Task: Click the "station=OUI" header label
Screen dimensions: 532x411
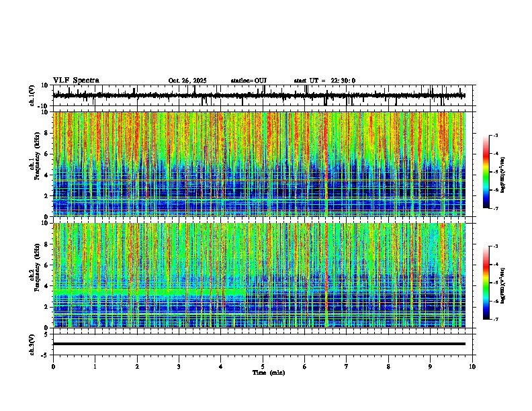Action: (249, 81)
